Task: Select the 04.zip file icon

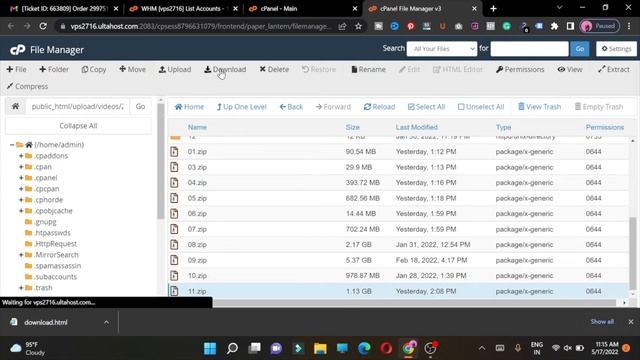Action: pos(174,182)
